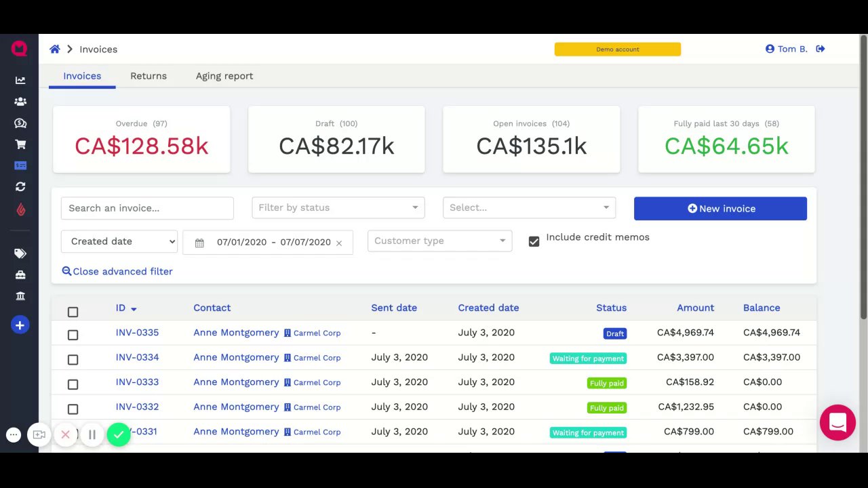868x488 pixels.
Task: Switch to the Invoices tab
Action: coord(82,76)
